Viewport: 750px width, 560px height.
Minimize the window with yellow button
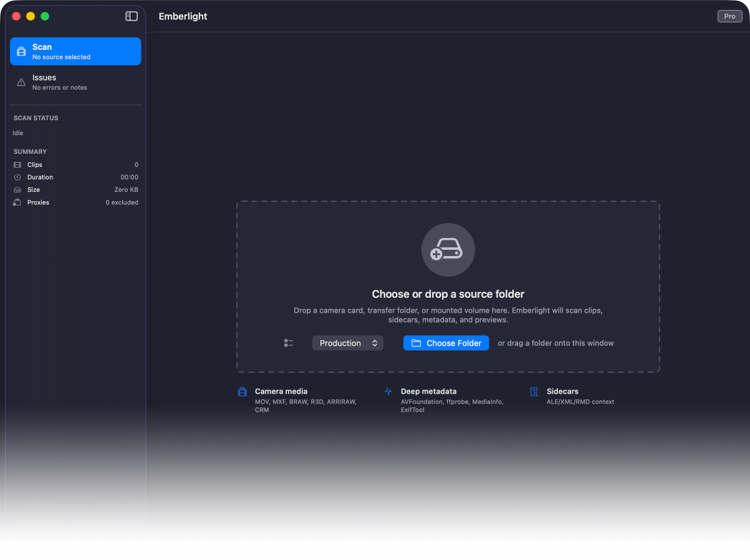point(31,16)
